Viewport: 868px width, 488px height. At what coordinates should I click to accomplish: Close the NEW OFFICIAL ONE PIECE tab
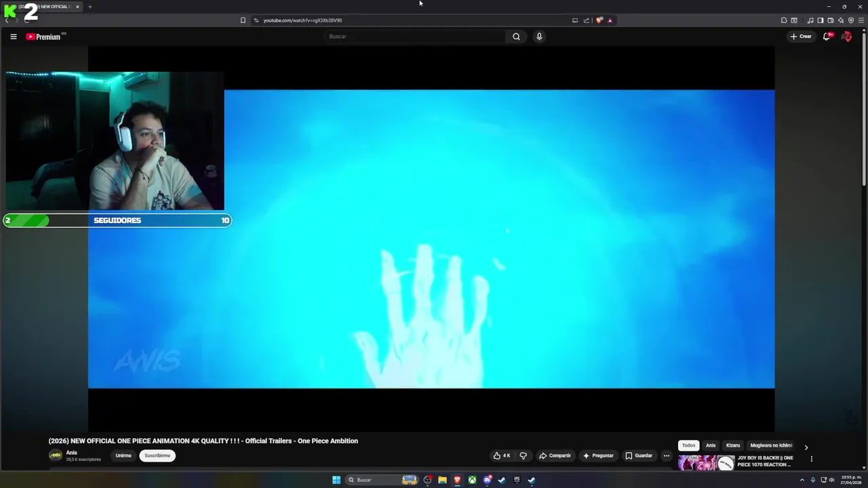pos(77,7)
